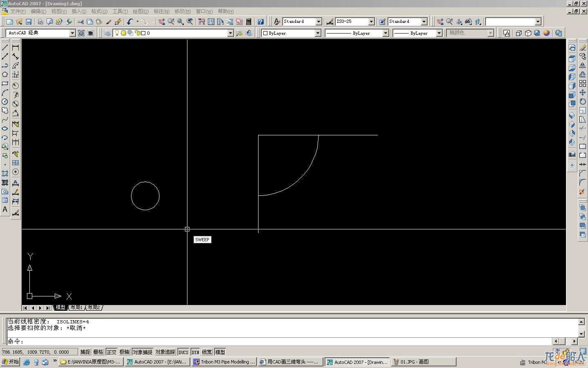Select the Ellipse drawing tool
Viewport: 588px width, 368px height.
tap(5, 128)
